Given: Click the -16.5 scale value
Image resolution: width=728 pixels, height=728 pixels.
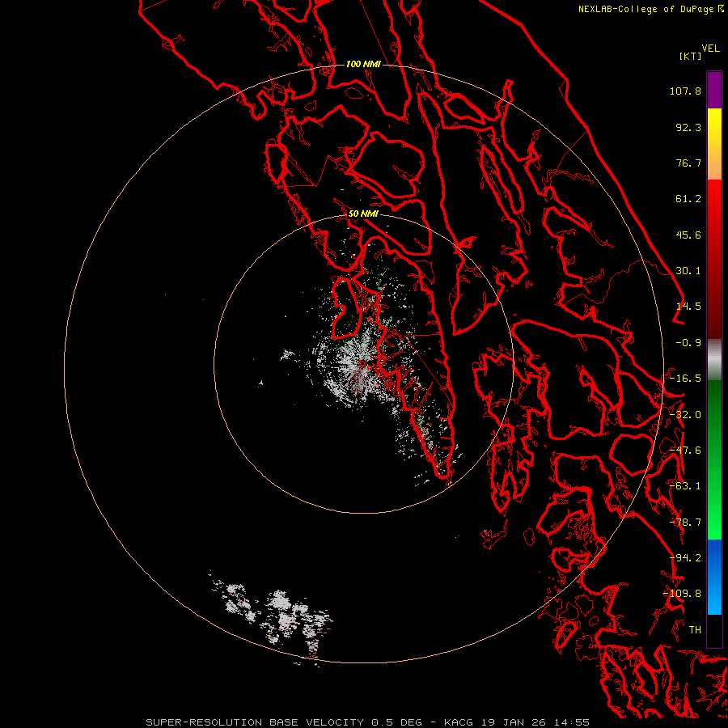Looking at the screenshot, I should 685,379.
